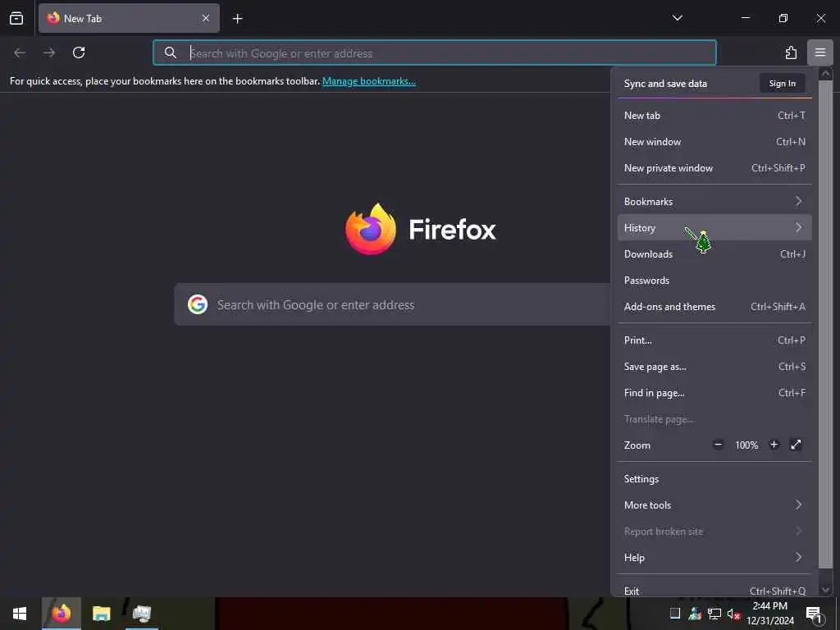The image size is (840, 630).
Task: Select Save page as... entry
Action: pyautogui.click(x=714, y=367)
